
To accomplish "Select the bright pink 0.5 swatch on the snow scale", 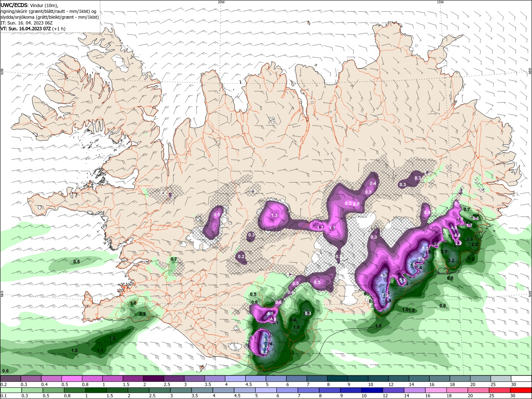I will pyautogui.click(x=71, y=379).
